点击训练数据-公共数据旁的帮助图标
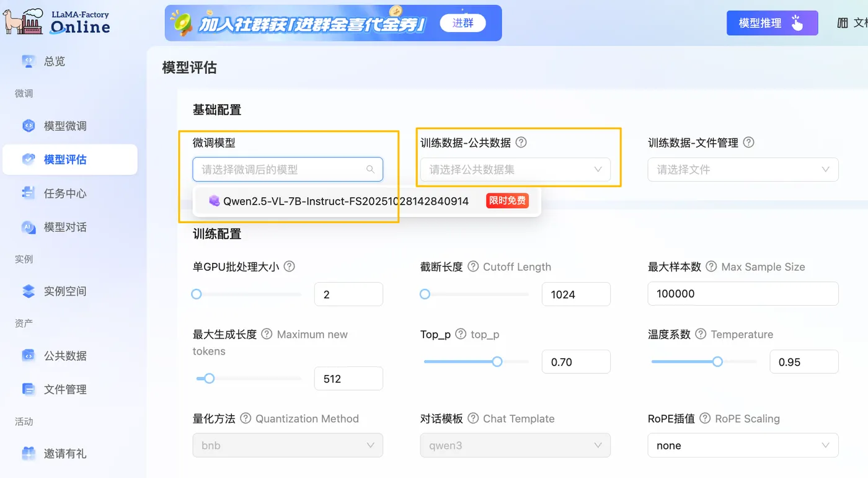Viewport: 868px width, 478px height. 521,142
